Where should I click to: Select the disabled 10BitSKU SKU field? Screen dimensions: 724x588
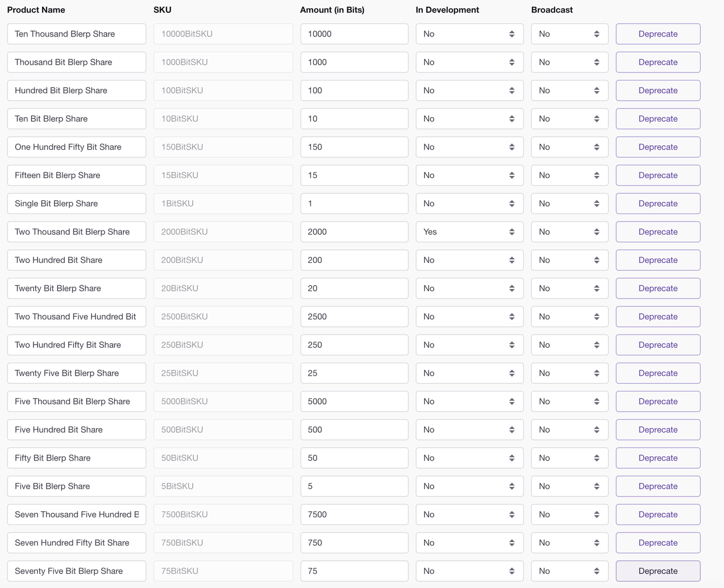pyautogui.click(x=223, y=119)
